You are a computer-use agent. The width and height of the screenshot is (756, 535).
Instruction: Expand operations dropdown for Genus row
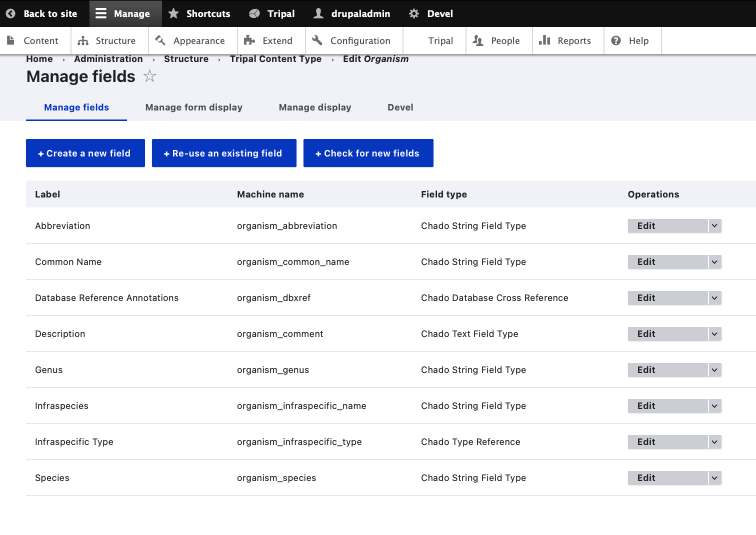714,370
